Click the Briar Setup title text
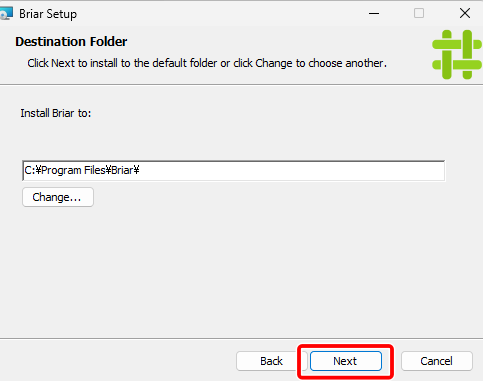 (48, 14)
